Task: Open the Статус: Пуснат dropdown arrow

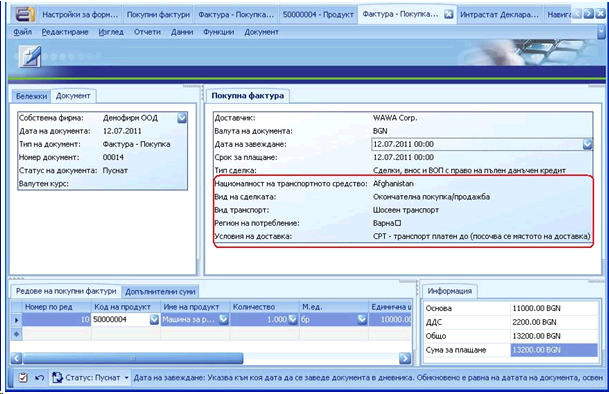Action: tap(126, 377)
